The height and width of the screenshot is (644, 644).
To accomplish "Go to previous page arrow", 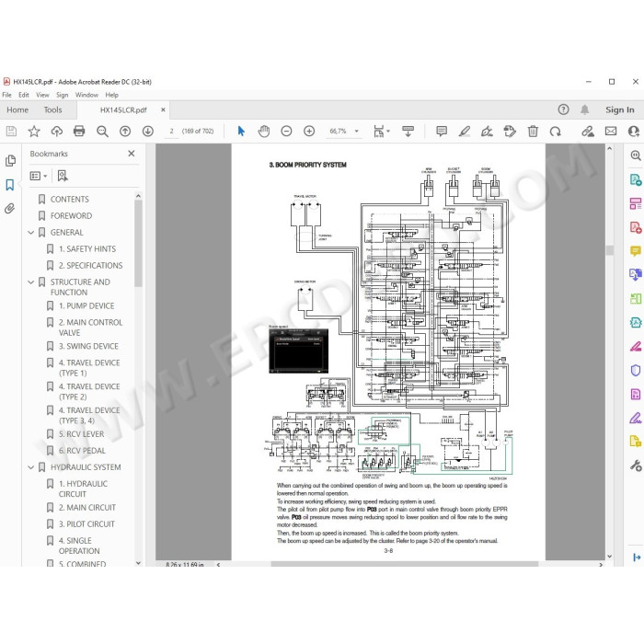I will (125, 131).
